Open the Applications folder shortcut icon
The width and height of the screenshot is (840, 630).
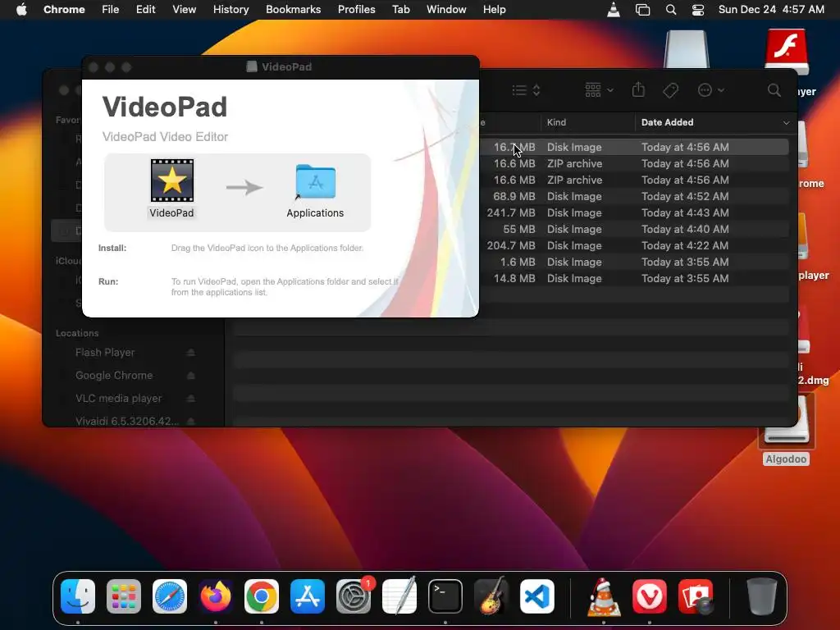(315, 181)
